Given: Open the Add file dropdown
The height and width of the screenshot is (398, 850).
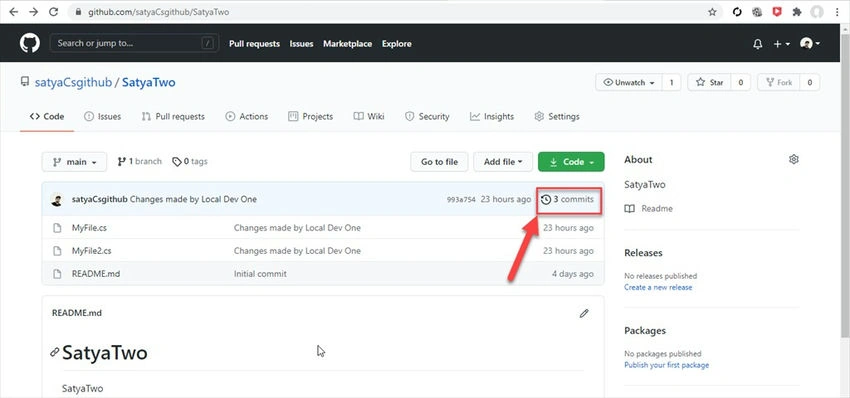Looking at the screenshot, I should point(503,162).
